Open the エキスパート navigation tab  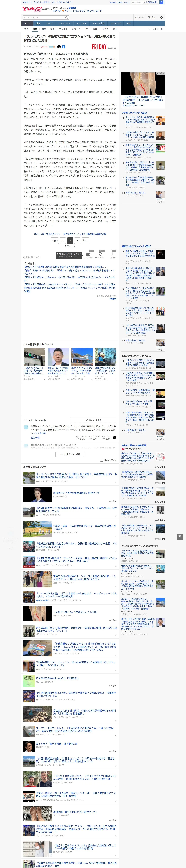point(64,24)
